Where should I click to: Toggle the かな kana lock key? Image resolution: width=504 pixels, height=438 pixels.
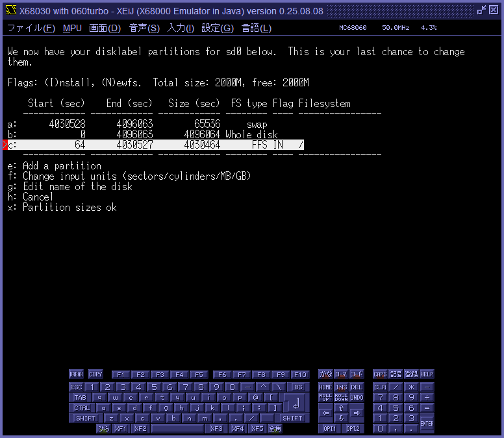(325, 374)
